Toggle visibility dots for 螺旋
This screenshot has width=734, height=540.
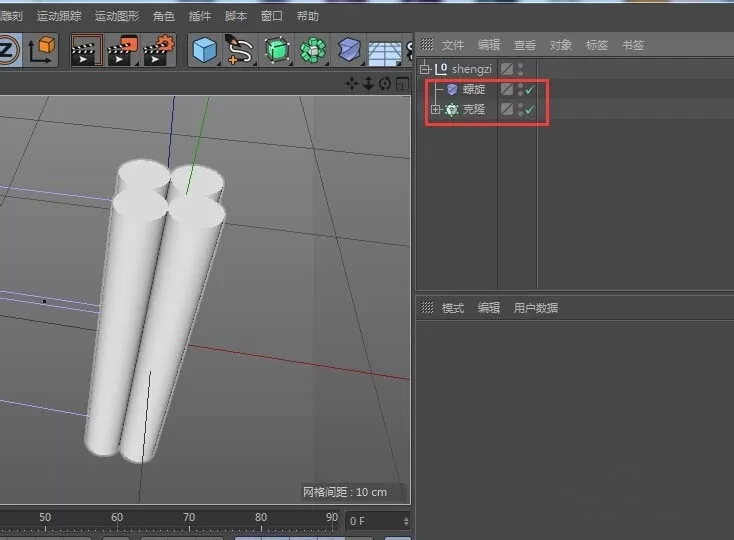(521, 89)
